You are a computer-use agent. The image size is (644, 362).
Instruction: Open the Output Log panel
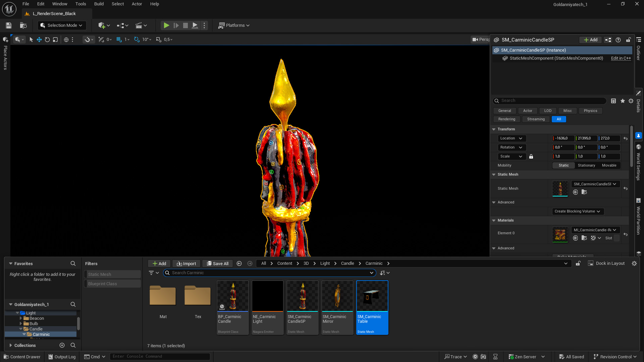click(x=62, y=356)
